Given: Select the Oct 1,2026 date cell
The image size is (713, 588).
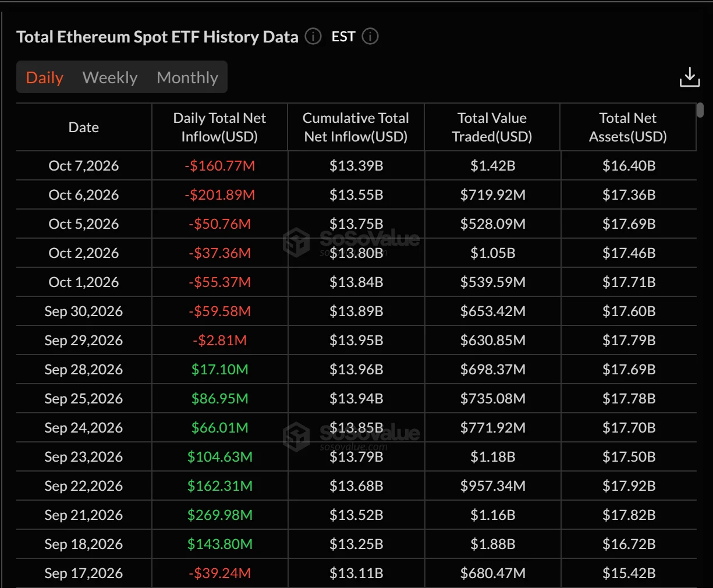Looking at the screenshot, I should point(84,282).
